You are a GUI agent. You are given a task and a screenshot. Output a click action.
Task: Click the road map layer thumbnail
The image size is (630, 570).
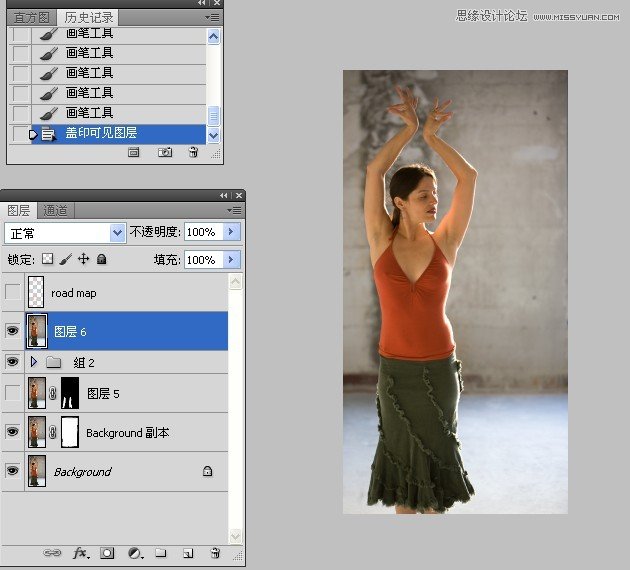[x=36, y=292]
